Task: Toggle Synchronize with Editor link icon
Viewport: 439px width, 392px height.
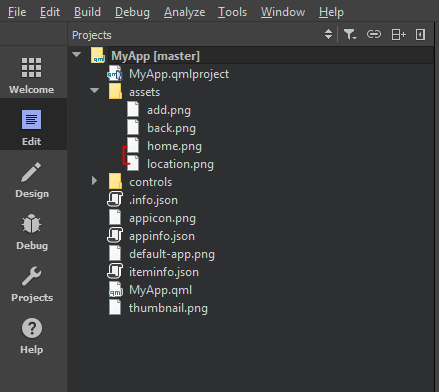Action: 374,34
